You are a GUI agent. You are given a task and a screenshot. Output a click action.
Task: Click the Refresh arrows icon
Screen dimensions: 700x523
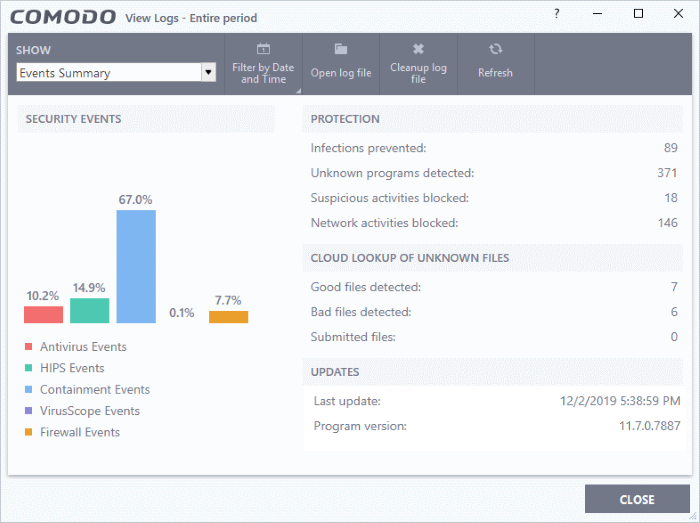point(496,49)
